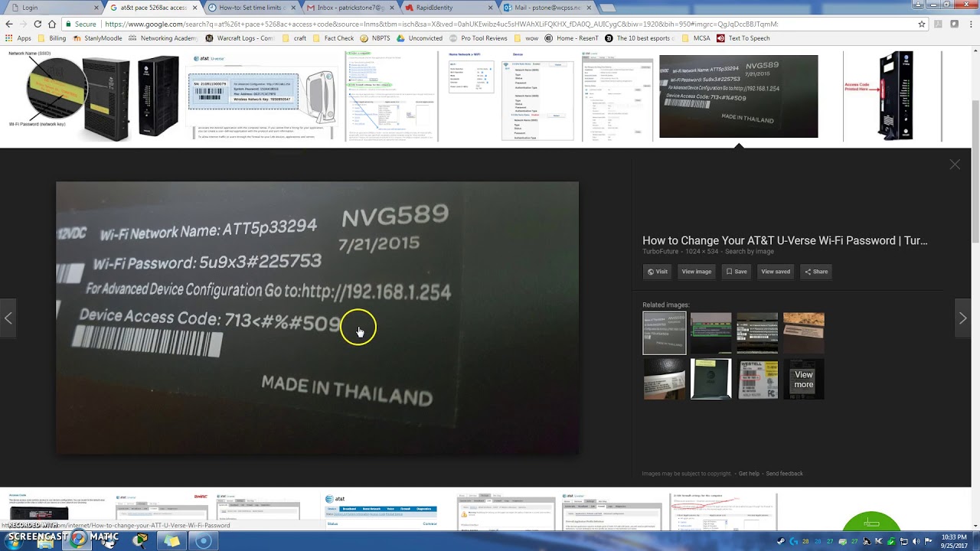This screenshot has height=551, width=980.
Task: Open the Apps bookmarks shortcut
Action: [18, 38]
